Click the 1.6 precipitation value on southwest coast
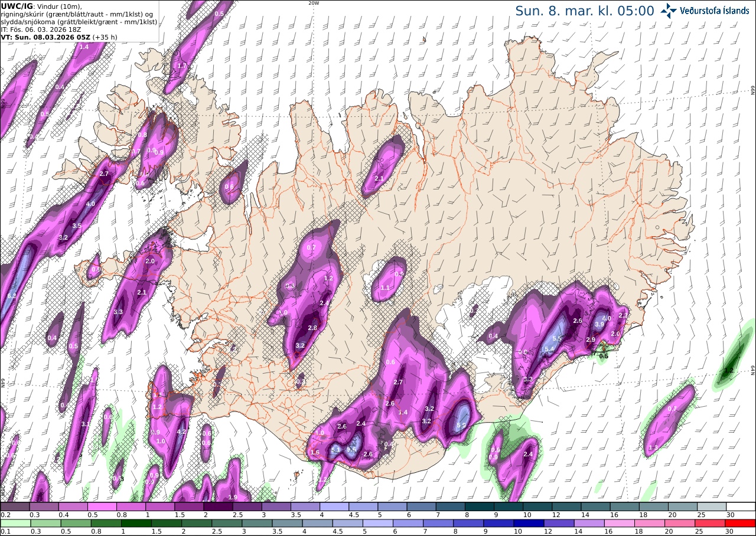 315,453
